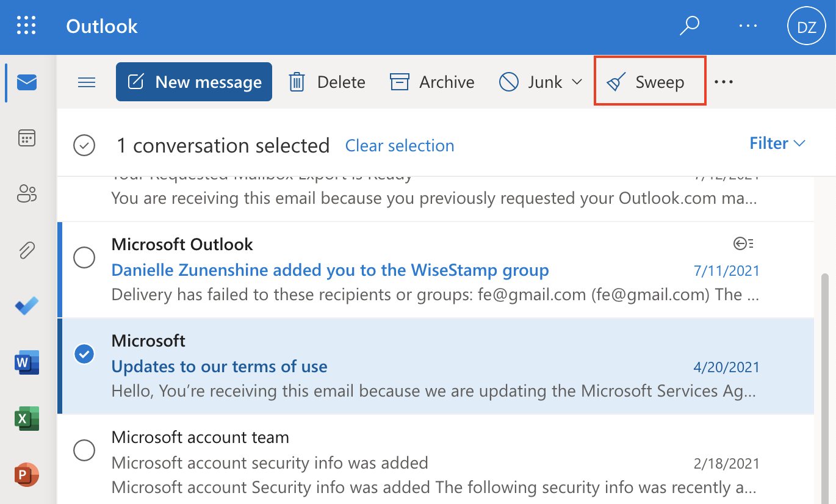Select the Microsoft account team email checkbox

click(84, 450)
